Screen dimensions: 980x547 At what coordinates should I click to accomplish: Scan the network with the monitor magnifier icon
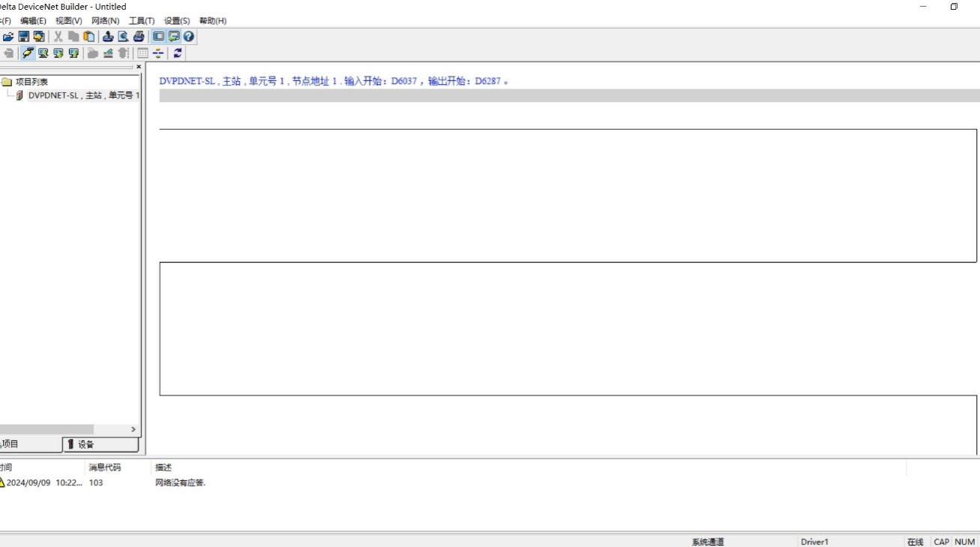point(43,53)
